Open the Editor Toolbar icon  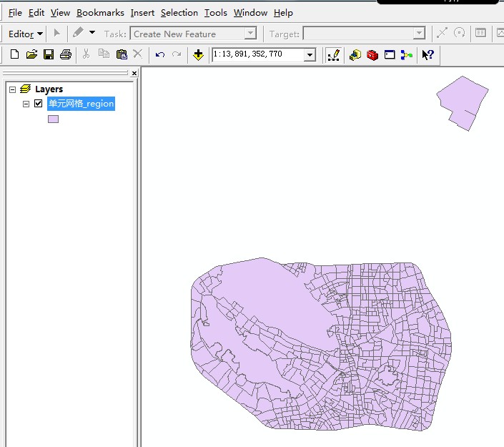pyautogui.click(x=332, y=54)
